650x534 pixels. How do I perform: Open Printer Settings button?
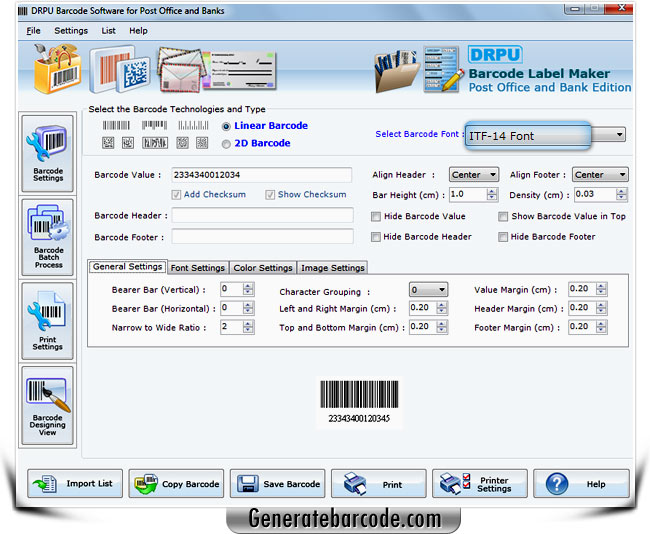[x=480, y=484]
